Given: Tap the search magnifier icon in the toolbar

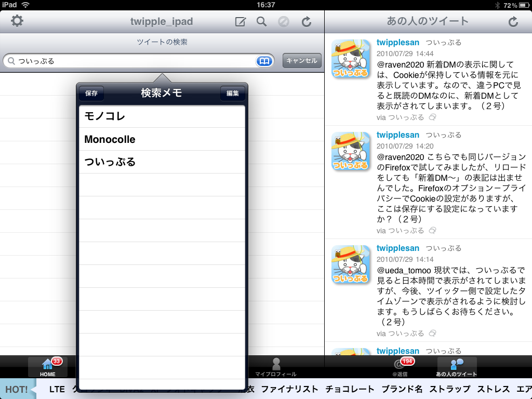Looking at the screenshot, I should [x=261, y=22].
